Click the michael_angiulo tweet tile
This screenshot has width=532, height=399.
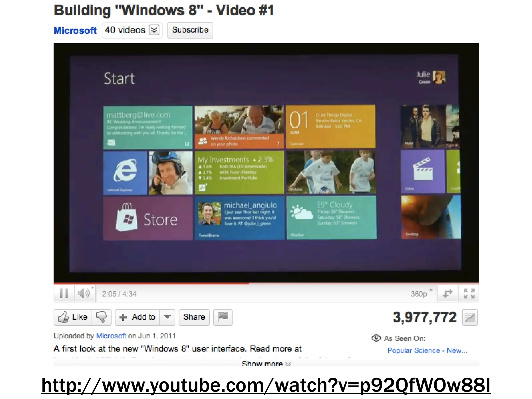pos(240,218)
